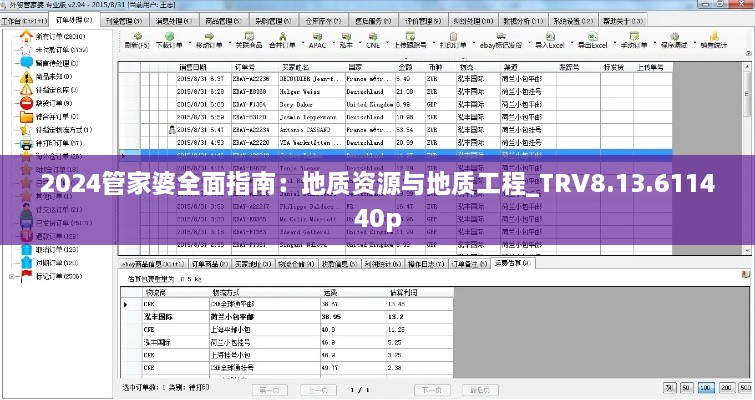Open dropdown arrow next to 移动订单
Image resolution: width=755 pixels, height=400 pixels.
(x=230, y=41)
